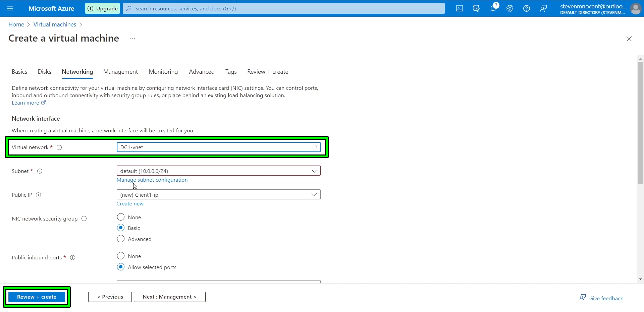Open the notifications bell
This screenshot has height=312, width=644.
point(493,8)
